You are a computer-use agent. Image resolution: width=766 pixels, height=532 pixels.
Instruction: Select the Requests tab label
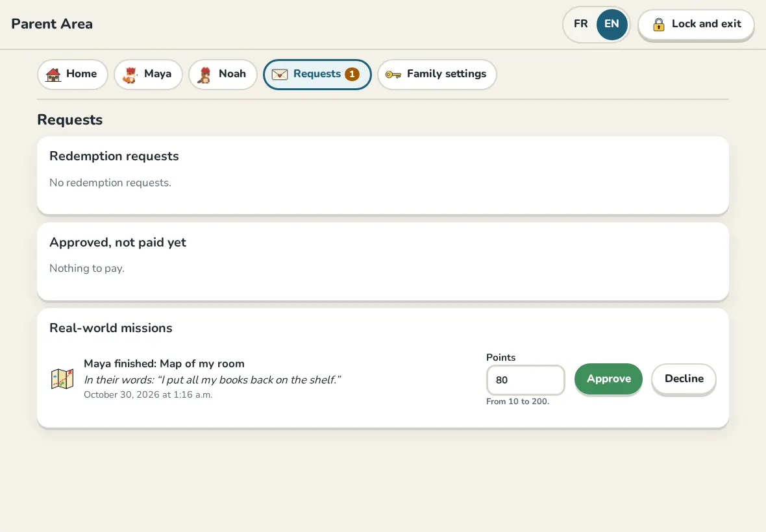coord(317,74)
